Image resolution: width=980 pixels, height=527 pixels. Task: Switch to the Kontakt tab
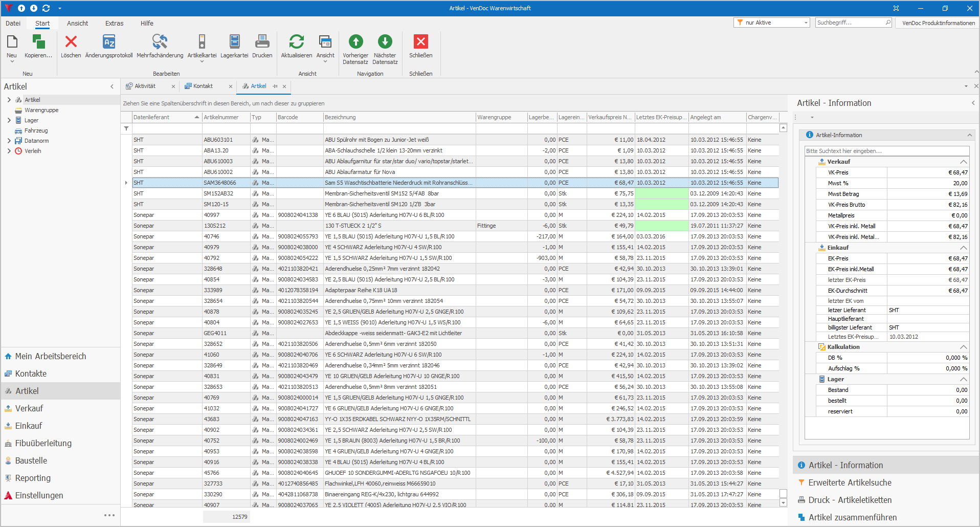(203, 86)
